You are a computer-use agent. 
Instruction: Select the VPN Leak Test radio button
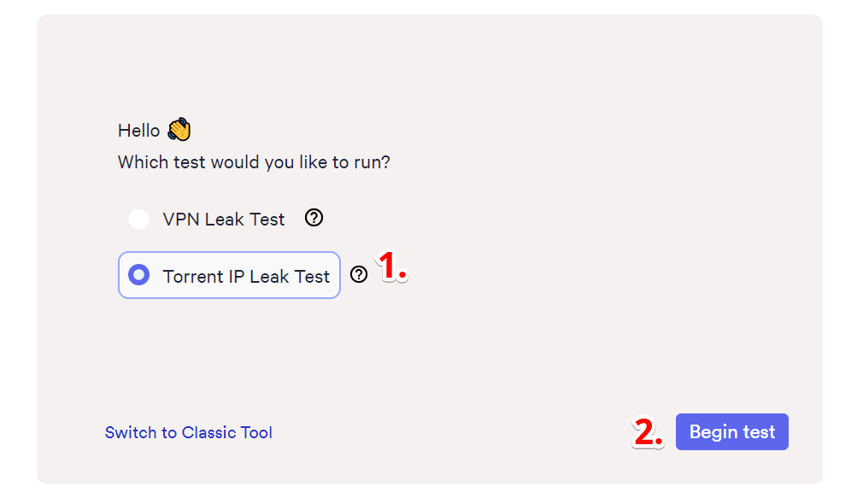[x=138, y=219]
